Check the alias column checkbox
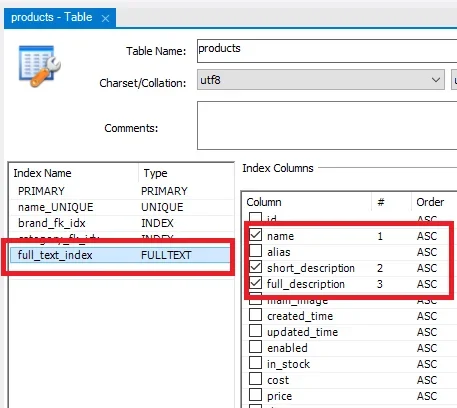 click(256, 251)
